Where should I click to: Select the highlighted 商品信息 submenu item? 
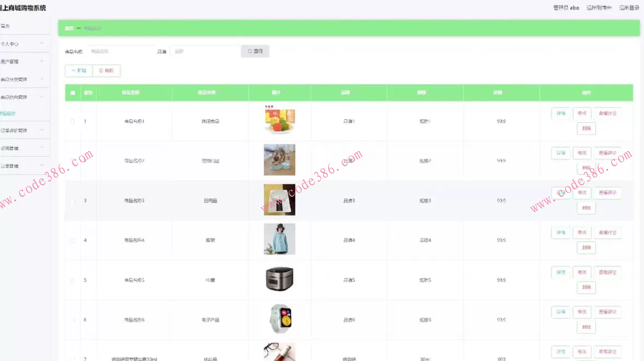pos(8,114)
